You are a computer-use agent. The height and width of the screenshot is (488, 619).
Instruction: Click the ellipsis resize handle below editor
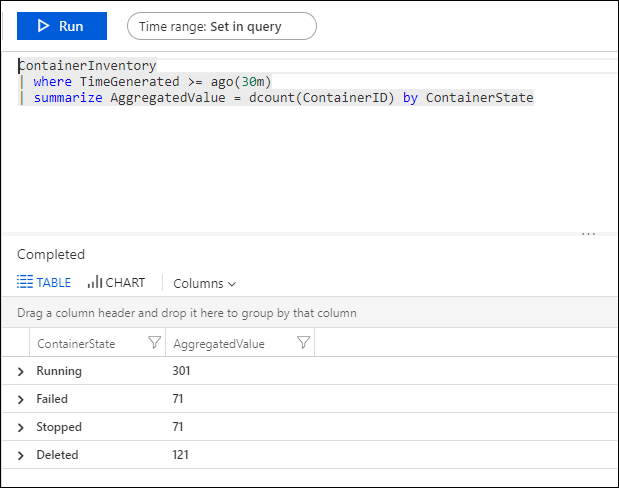tap(588, 234)
